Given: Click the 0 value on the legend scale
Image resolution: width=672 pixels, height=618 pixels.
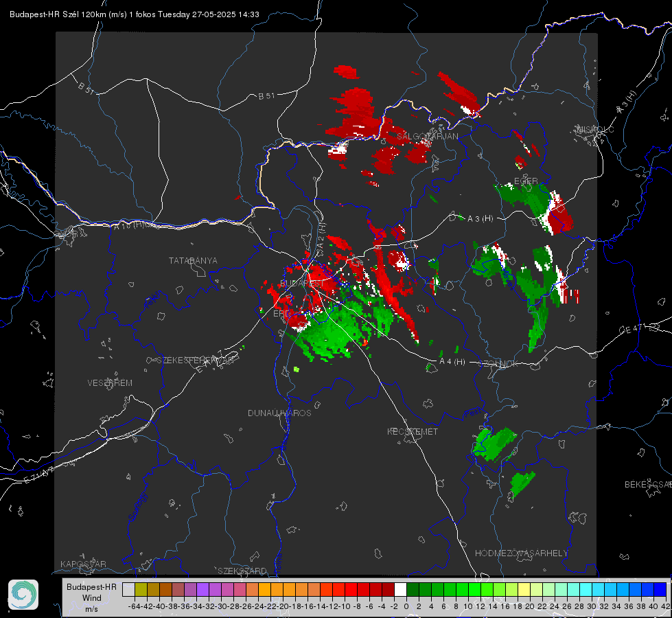Looking at the screenshot, I should pyautogui.click(x=406, y=606).
